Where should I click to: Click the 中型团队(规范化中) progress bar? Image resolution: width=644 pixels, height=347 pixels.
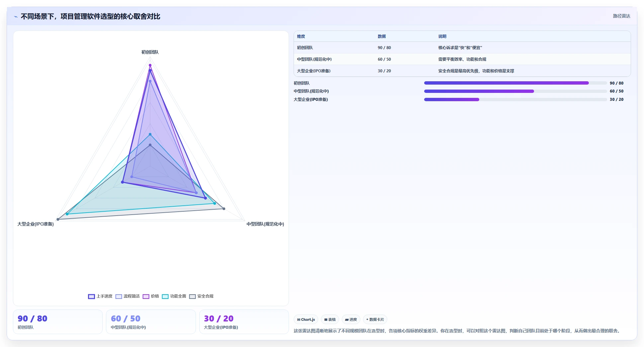click(515, 91)
